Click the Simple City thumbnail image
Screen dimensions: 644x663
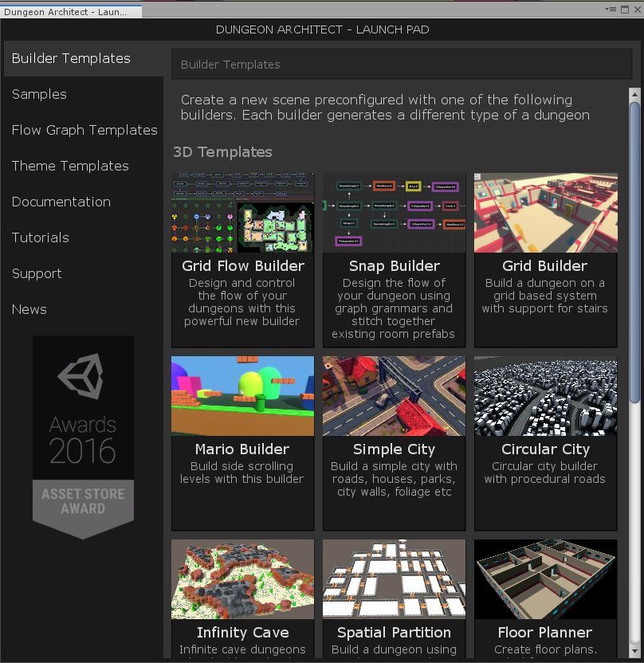click(394, 396)
